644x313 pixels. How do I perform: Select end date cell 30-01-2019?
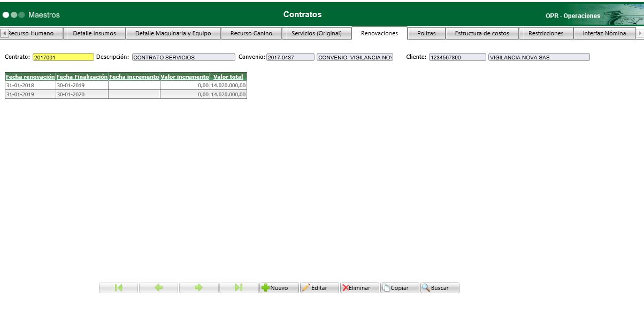82,86
